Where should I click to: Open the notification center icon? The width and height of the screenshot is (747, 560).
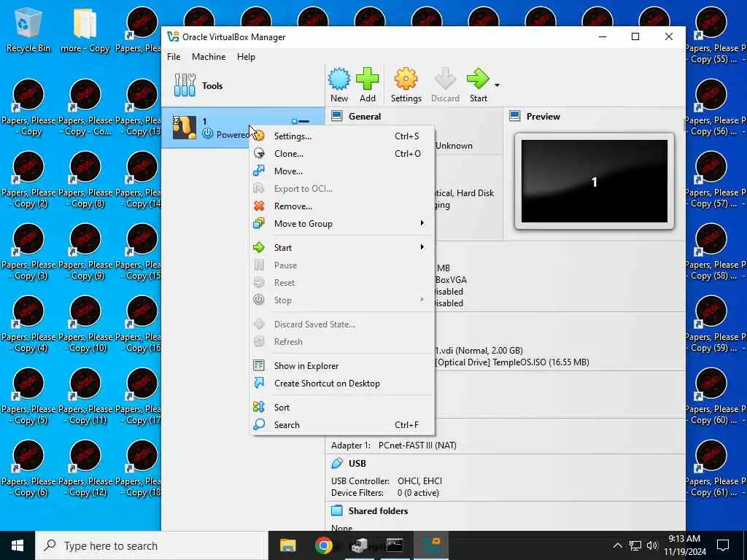point(723,545)
